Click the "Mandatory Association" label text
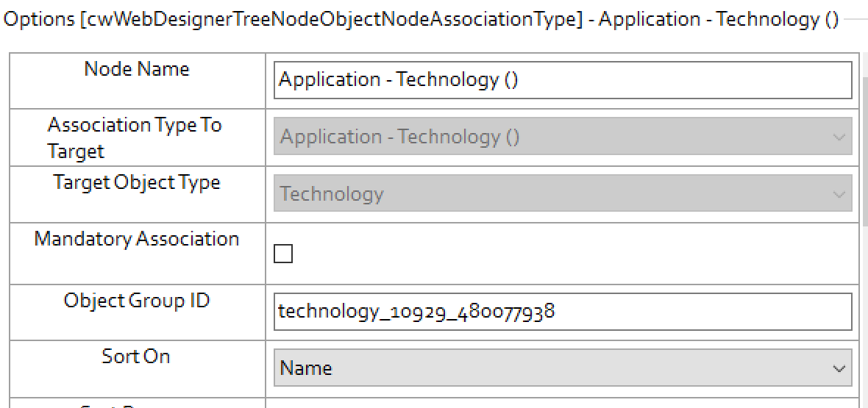 [137, 239]
